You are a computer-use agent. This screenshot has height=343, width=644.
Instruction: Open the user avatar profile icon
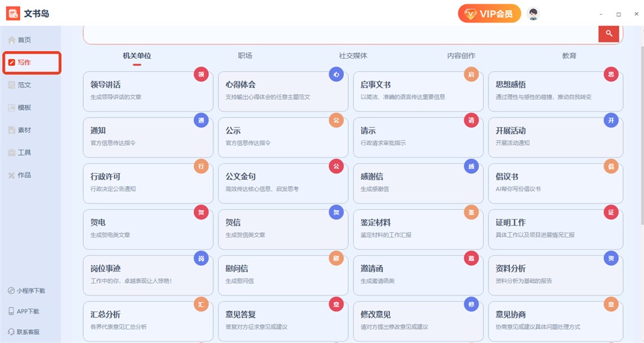coord(533,13)
